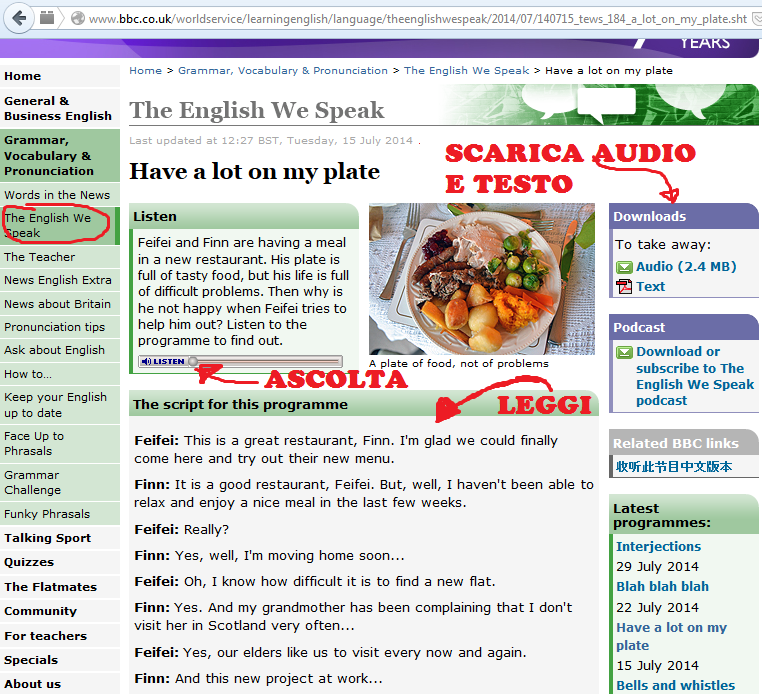
Task: Open Talking Sport section
Action: tap(60, 538)
